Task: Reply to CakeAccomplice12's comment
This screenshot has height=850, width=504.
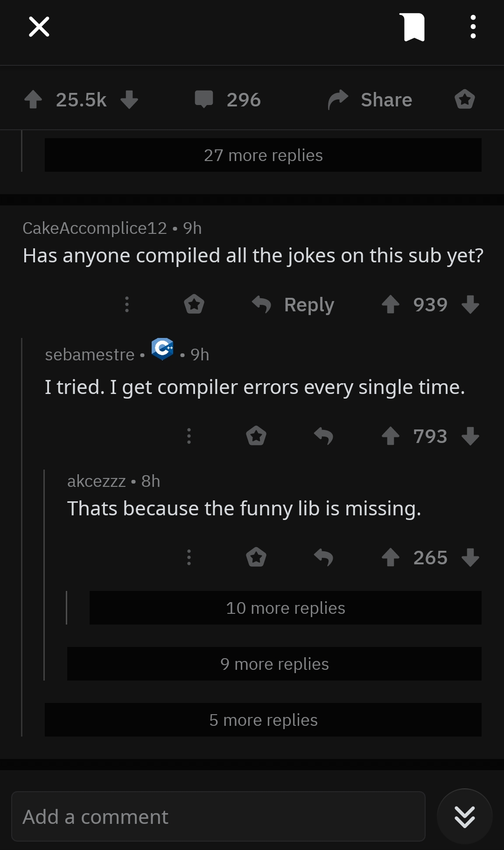Action: click(x=293, y=305)
